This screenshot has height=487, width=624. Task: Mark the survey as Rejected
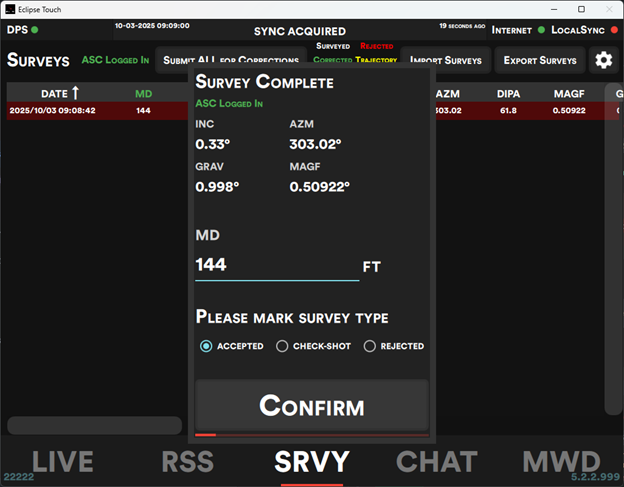(369, 346)
